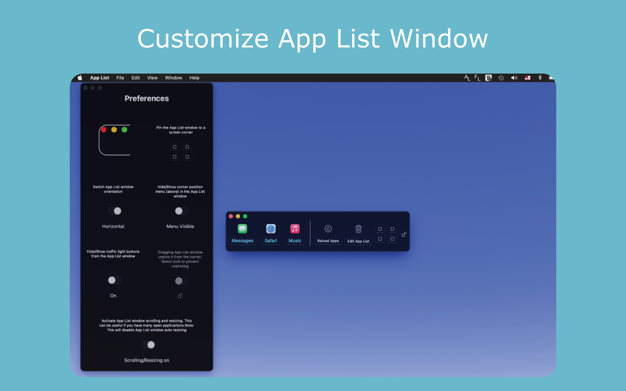Open the Window menu
Viewport: 626px width, 391px height.
(173, 78)
